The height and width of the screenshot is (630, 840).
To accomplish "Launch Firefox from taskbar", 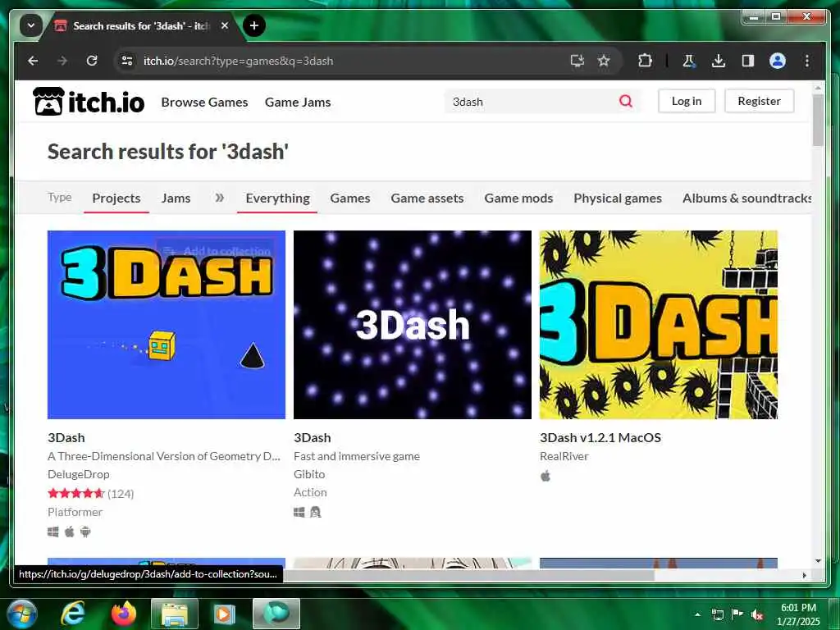I will click(x=124, y=614).
